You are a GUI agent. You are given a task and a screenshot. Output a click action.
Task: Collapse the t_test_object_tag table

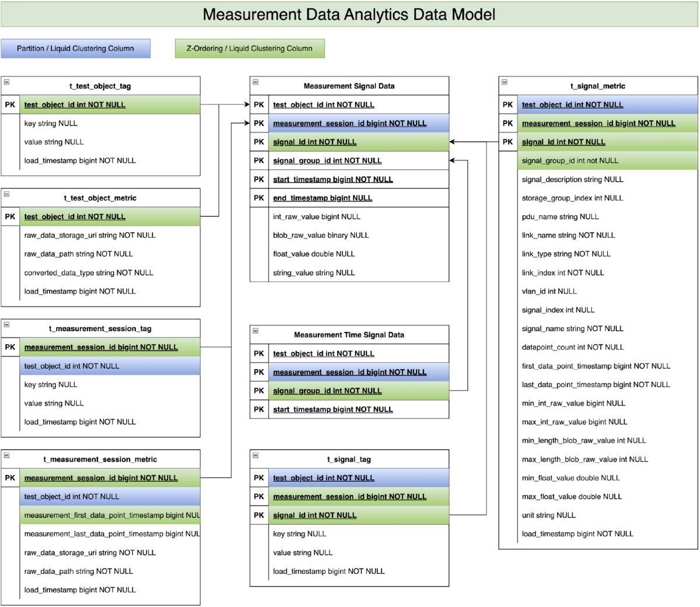click(6, 82)
